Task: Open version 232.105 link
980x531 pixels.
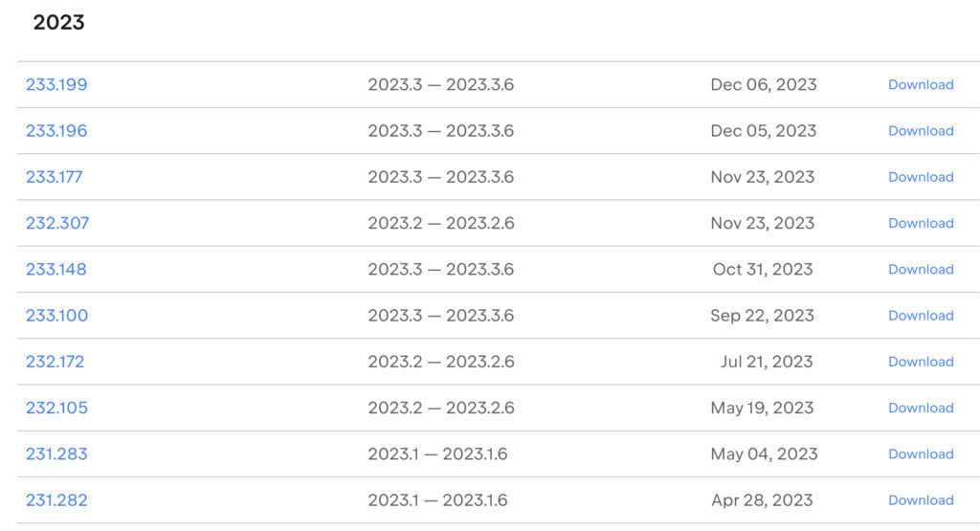Action: 56,408
